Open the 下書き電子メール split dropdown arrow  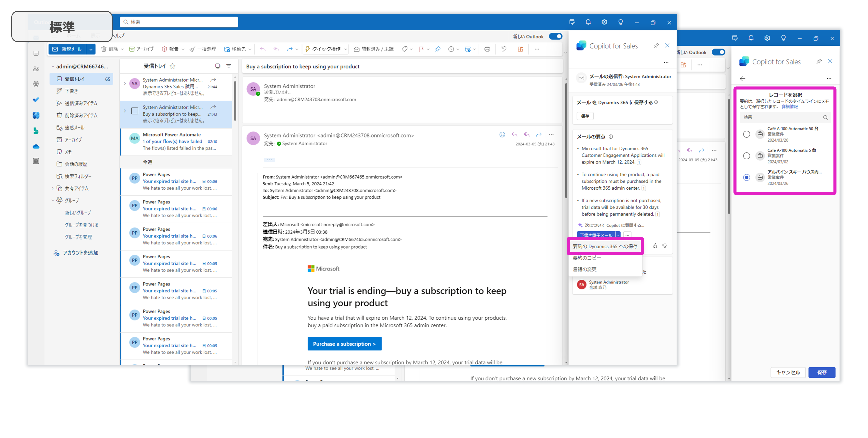point(618,235)
